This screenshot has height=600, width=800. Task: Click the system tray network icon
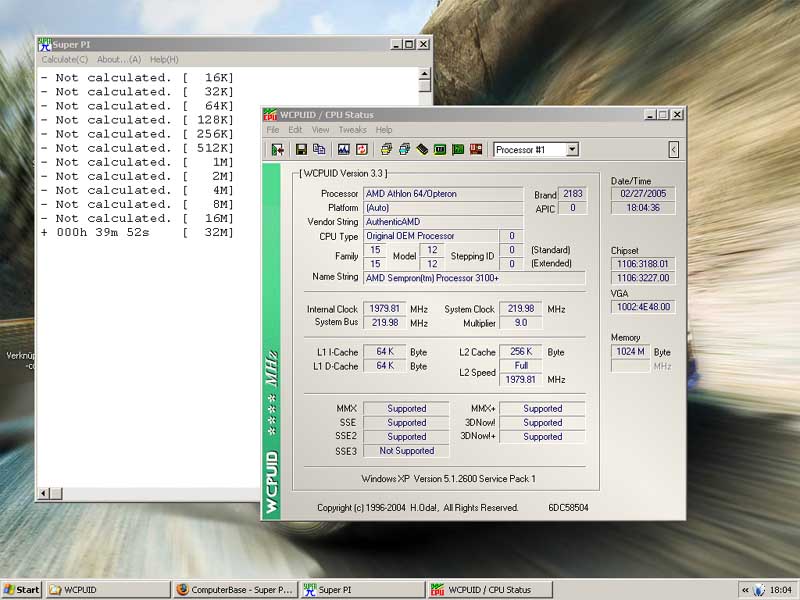click(x=759, y=590)
